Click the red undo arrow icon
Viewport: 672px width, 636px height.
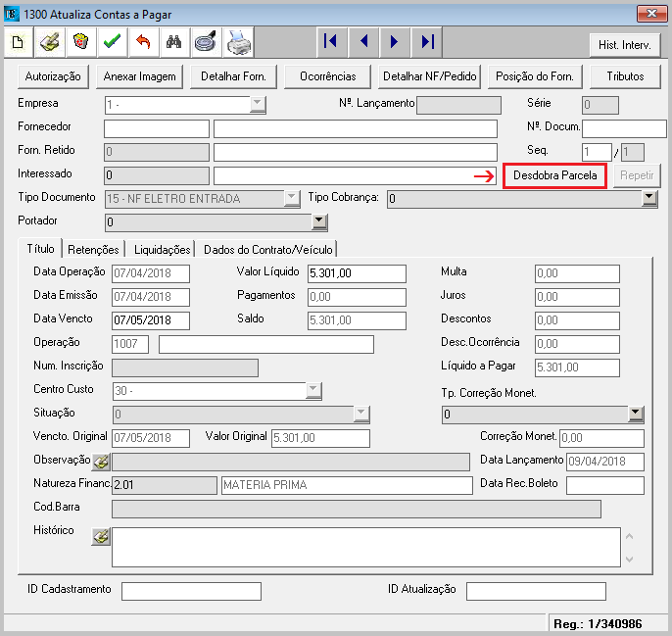click(143, 42)
